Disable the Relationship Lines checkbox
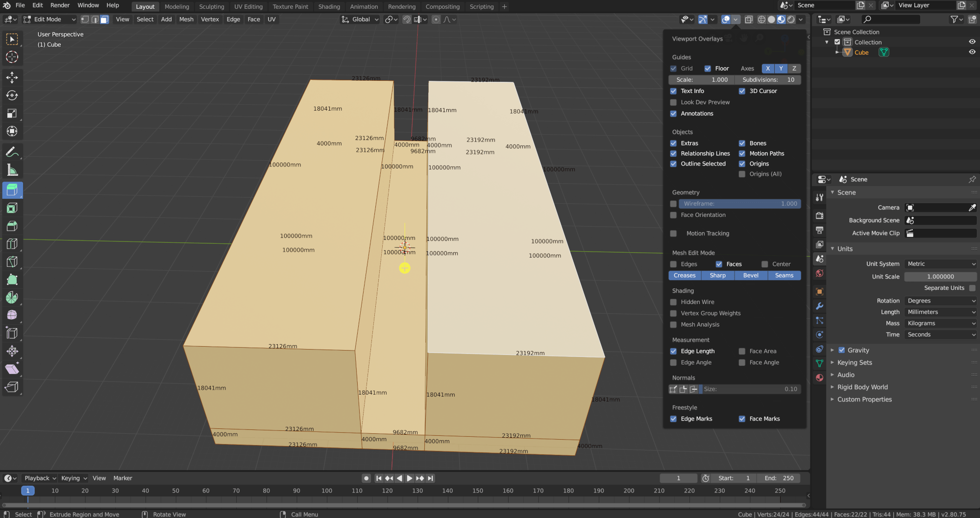This screenshot has height=518, width=980. [674, 153]
